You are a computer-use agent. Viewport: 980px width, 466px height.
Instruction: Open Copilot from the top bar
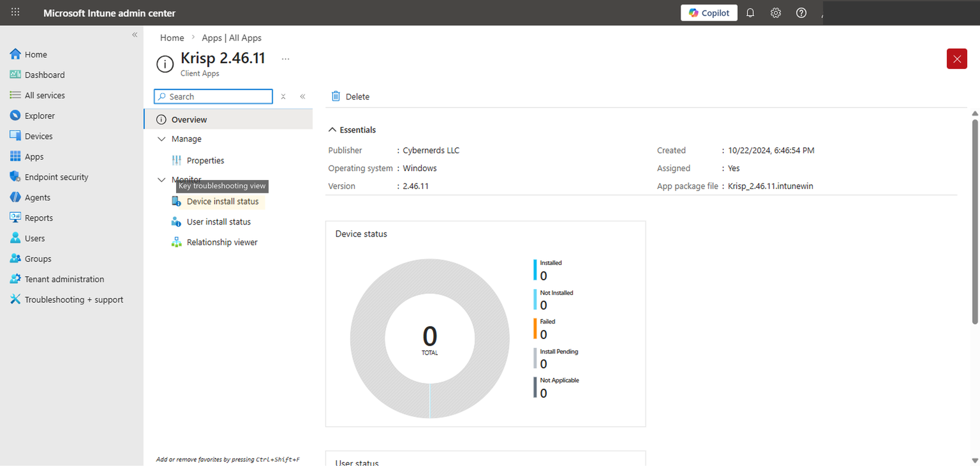tap(708, 12)
